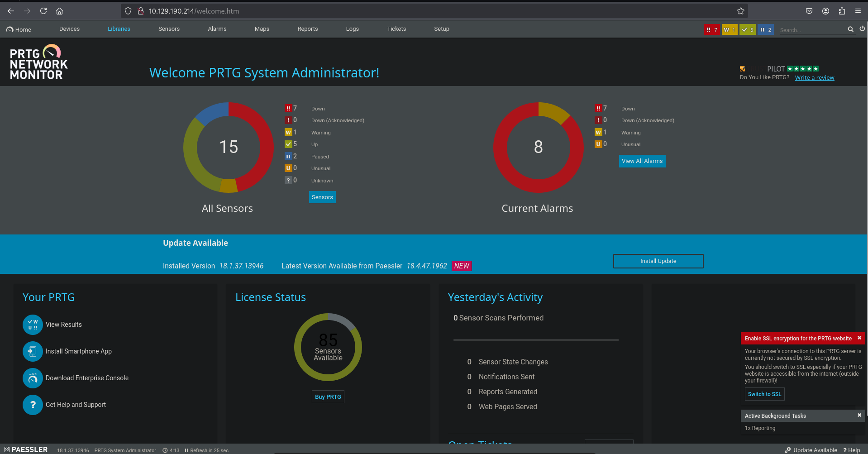Click the View All Alarms button
Image resolution: width=868 pixels, height=454 pixels.
point(642,161)
